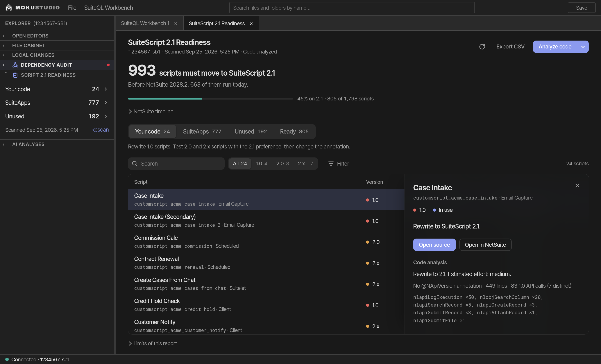Expand the AI Analyses section

tap(57, 144)
